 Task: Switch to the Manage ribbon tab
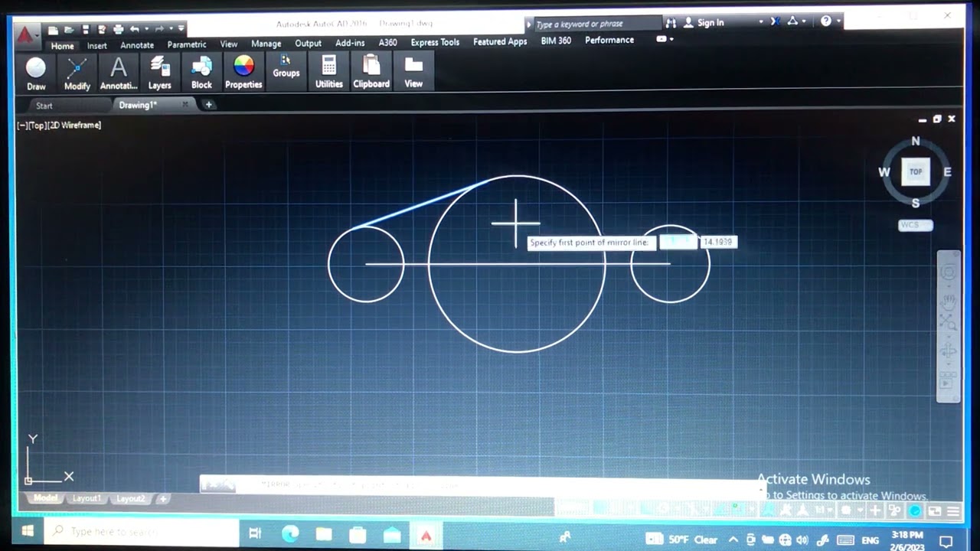(x=266, y=44)
